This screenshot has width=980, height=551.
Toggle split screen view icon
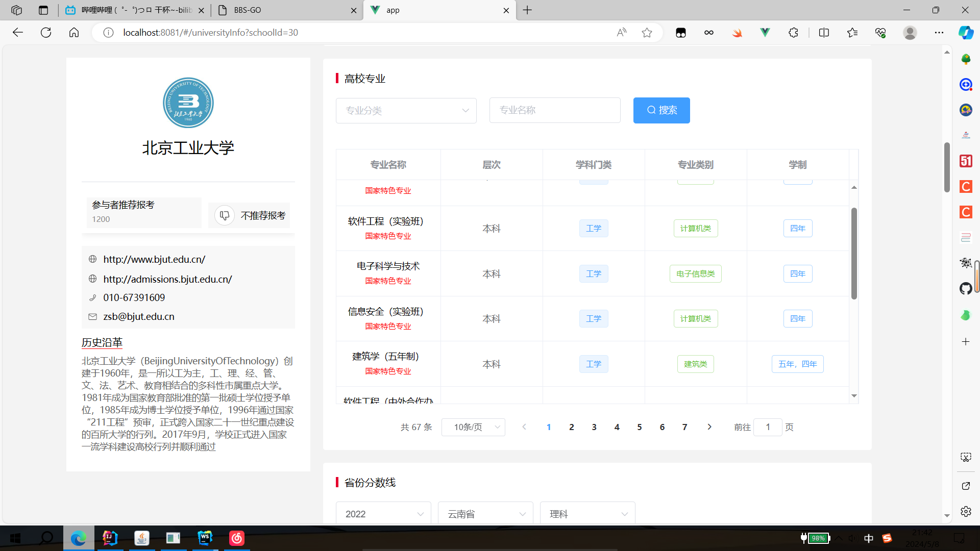[824, 33]
